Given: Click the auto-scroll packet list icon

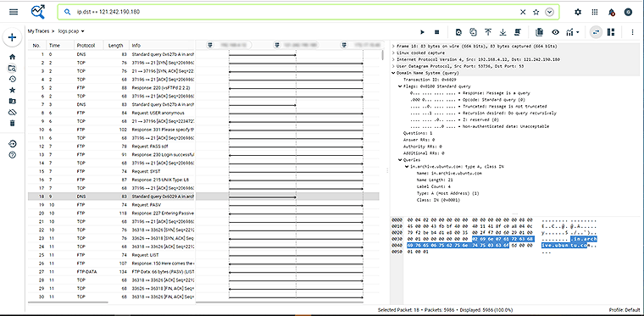Looking at the screenshot, I should click(518, 32).
